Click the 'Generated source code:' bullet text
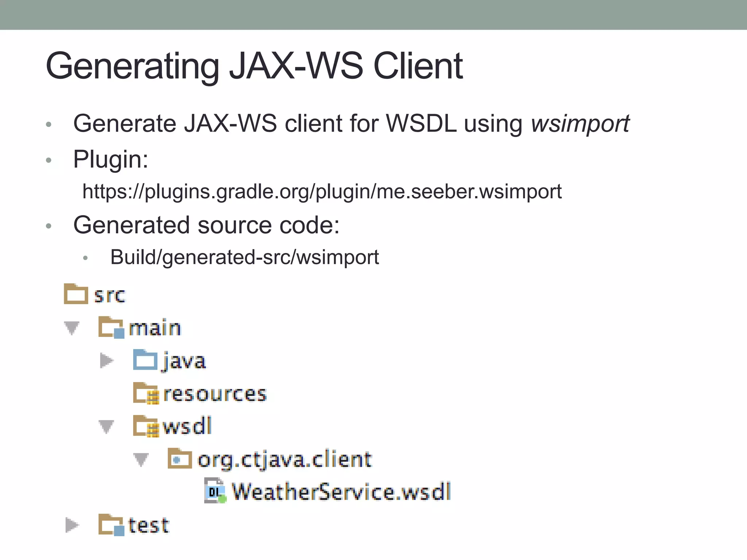 206,225
